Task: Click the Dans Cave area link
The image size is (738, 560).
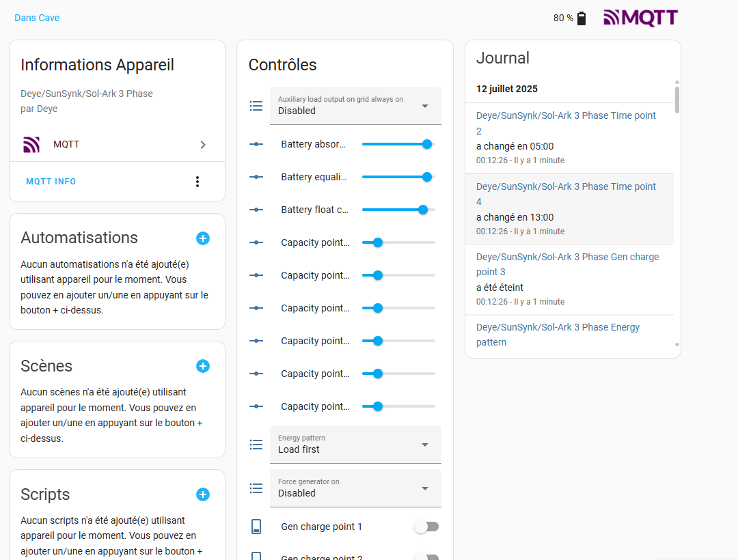Action: [x=37, y=18]
